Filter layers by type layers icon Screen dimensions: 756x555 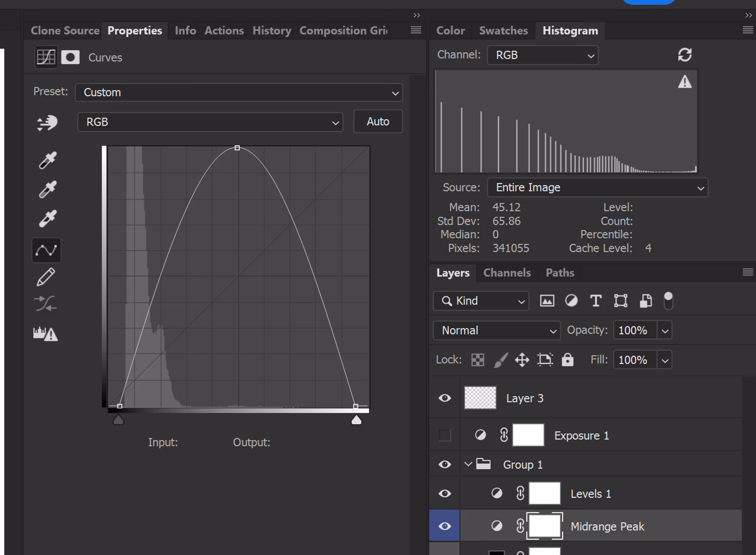(x=596, y=301)
